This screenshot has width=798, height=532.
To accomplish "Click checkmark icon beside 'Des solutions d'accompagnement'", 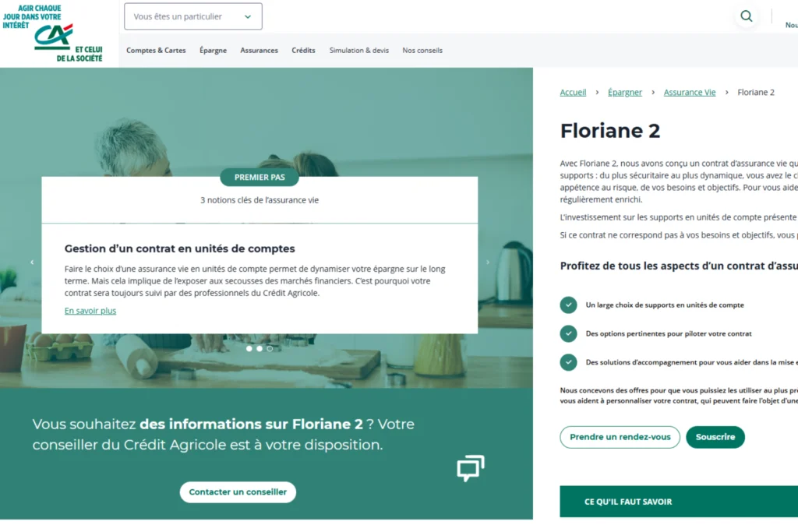I will 569,362.
